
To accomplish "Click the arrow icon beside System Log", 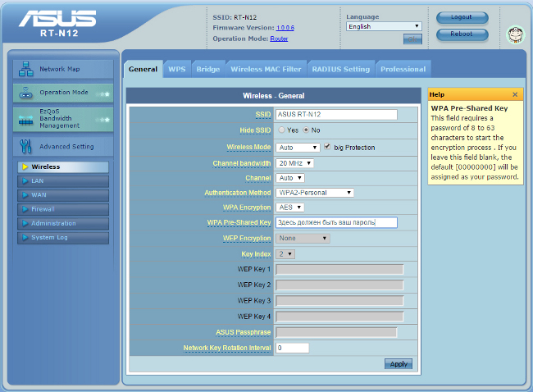I will 25,237.
